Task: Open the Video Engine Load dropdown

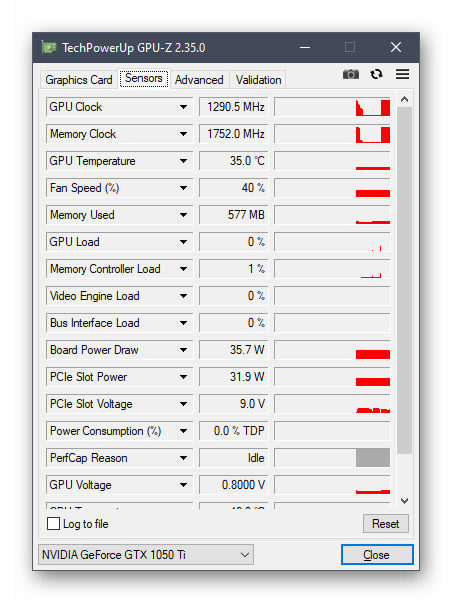Action: tap(183, 296)
